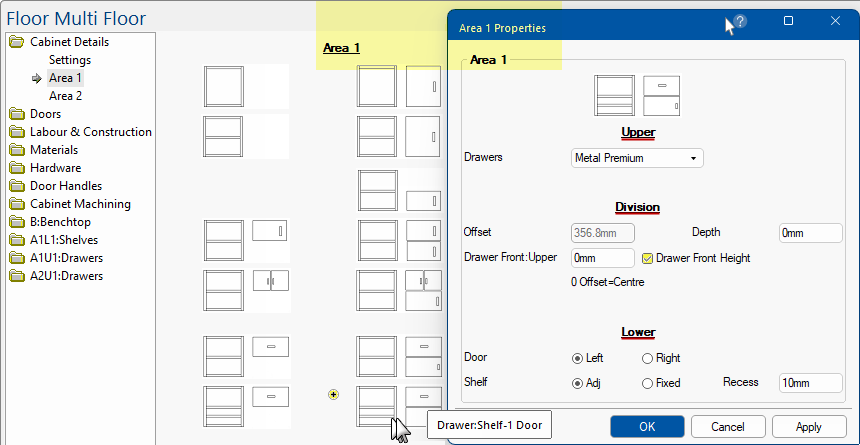Image resolution: width=860 pixels, height=445 pixels.
Task: Choose Adj shelf option
Action: click(x=577, y=384)
